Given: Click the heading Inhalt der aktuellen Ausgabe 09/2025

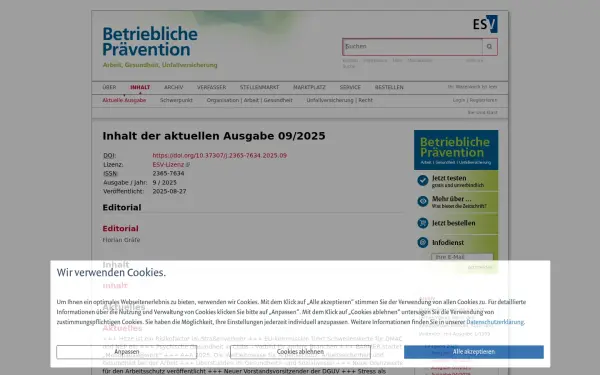Looking at the screenshot, I should tap(214, 136).
